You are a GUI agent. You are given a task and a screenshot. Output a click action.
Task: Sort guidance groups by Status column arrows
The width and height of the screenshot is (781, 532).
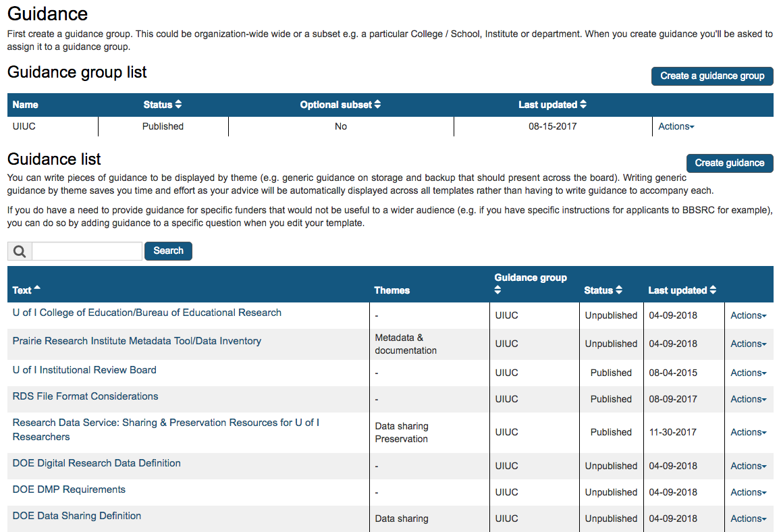[180, 105]
